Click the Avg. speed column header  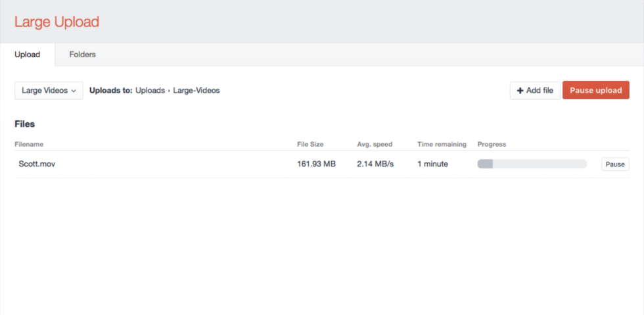375,144
